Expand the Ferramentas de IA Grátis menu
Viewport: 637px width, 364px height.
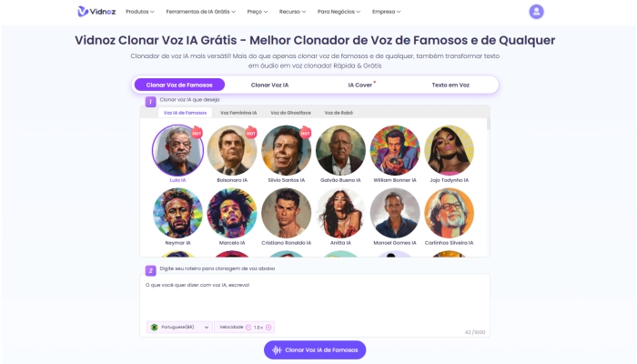click(x=201, y=12)
